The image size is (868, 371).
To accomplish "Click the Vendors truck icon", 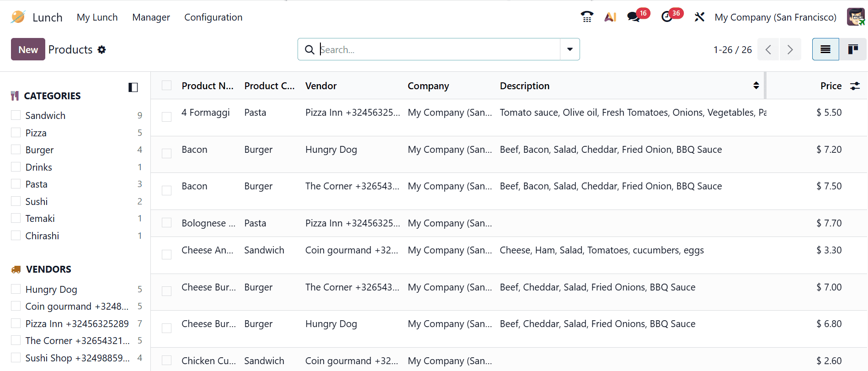I will point(16,269).
